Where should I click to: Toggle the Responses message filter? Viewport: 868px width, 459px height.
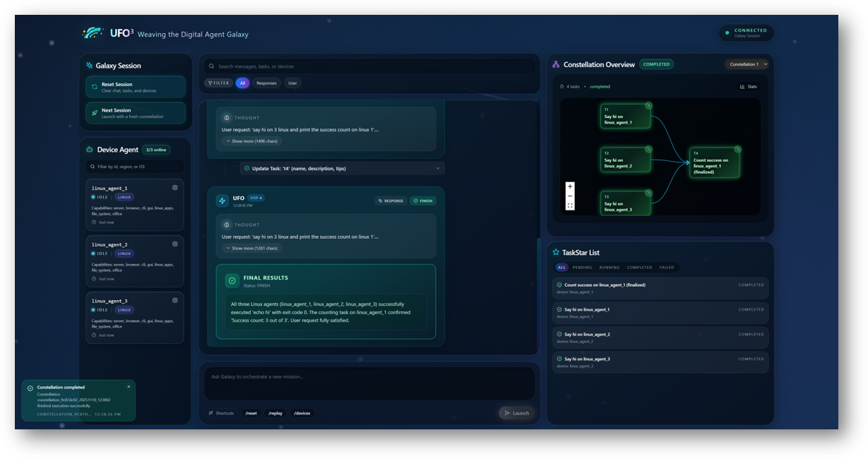266,83
